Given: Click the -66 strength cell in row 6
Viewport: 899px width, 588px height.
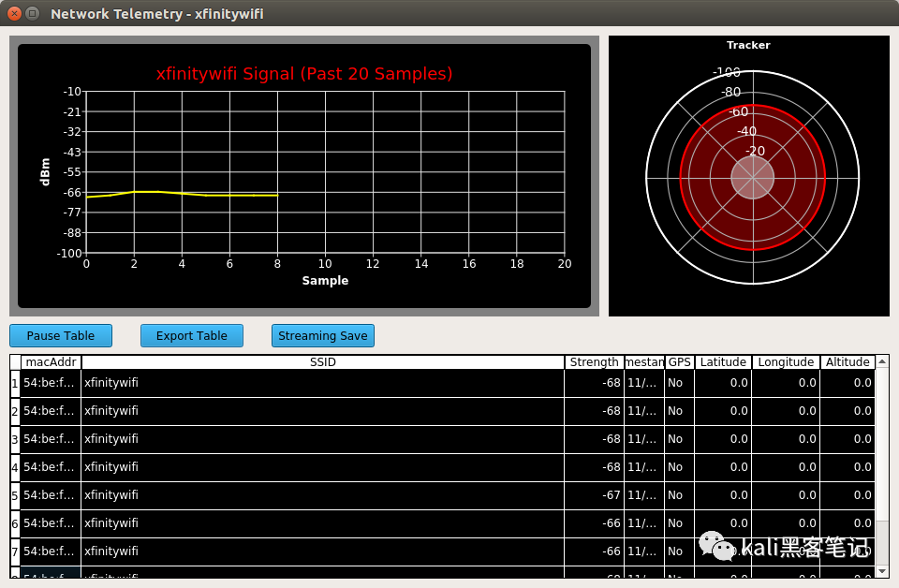Looking at the screenshot, I should pyautogui.click(x=594, y=523).
